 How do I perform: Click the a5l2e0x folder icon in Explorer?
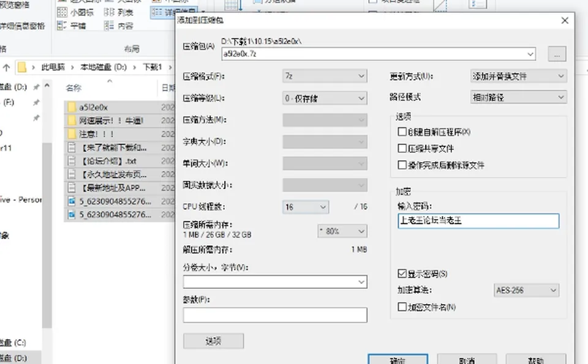(72, 108)
